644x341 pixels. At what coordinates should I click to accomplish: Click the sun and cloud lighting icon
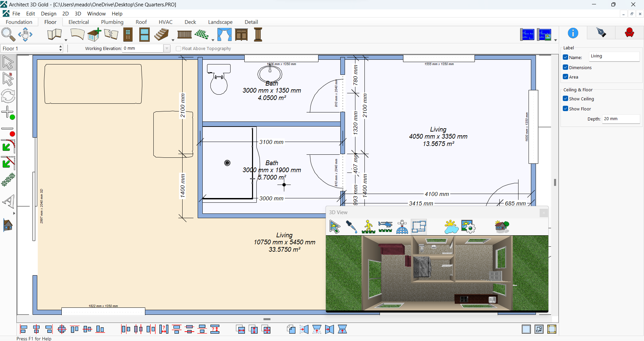451,227
